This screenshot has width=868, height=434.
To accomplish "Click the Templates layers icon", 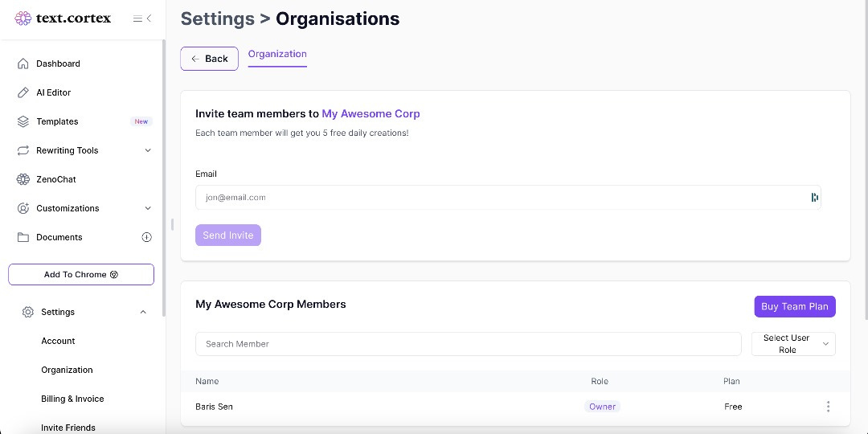I will coord(23,121).
